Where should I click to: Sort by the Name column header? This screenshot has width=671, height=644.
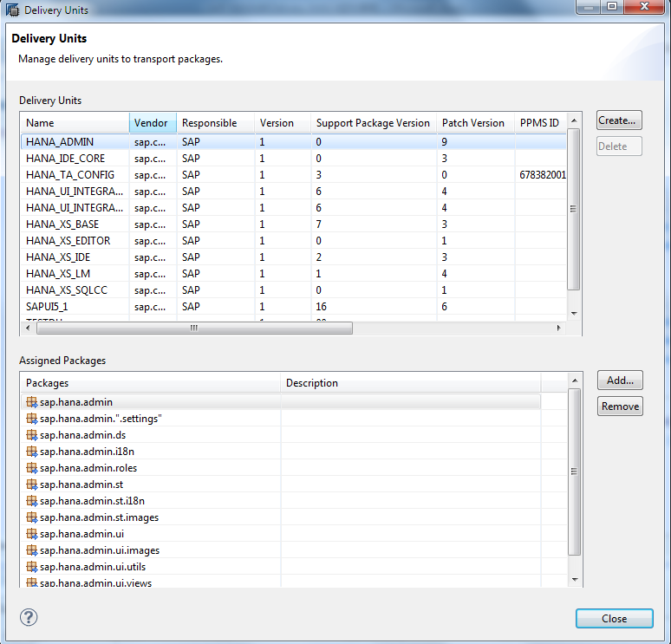[75, 123]
